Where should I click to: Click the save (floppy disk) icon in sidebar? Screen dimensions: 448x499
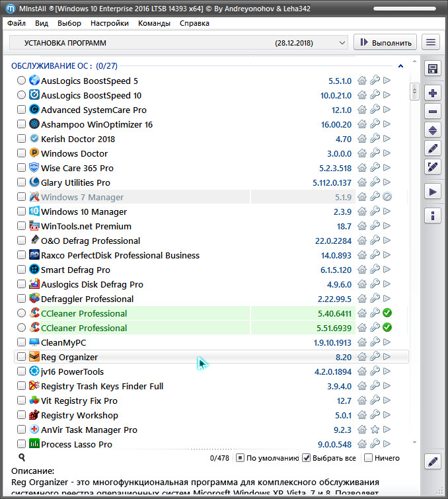433,69
